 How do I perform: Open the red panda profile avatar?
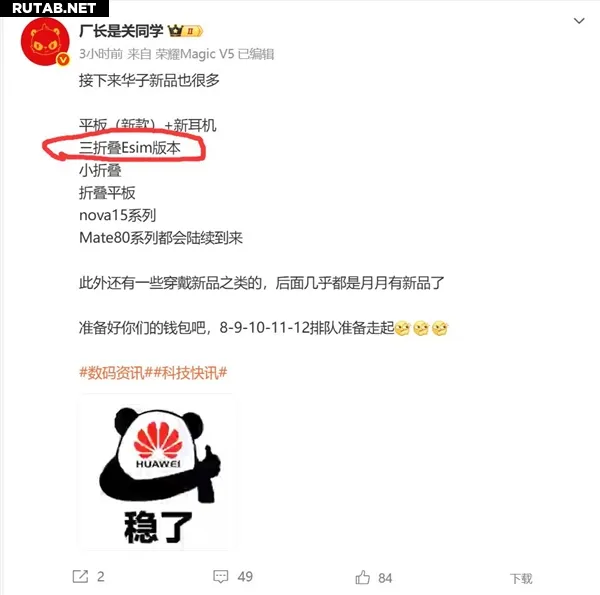[x=45, y=41]
